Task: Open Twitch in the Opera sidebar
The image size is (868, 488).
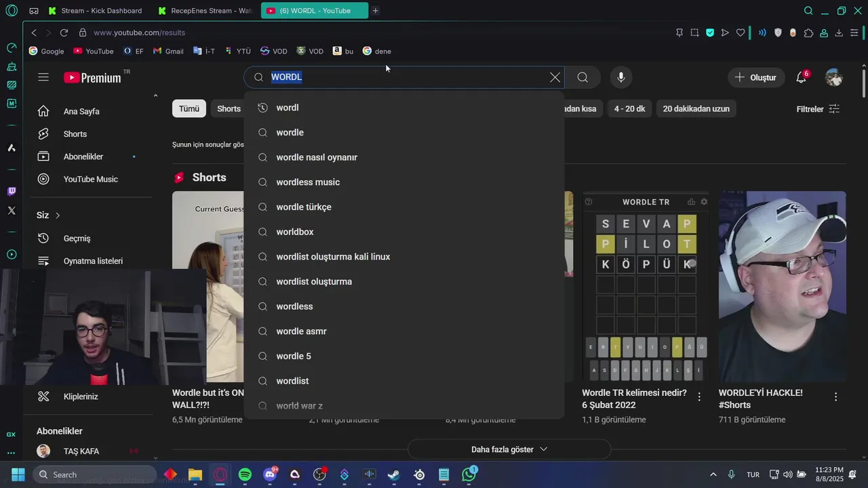Action: click(12, 192)
